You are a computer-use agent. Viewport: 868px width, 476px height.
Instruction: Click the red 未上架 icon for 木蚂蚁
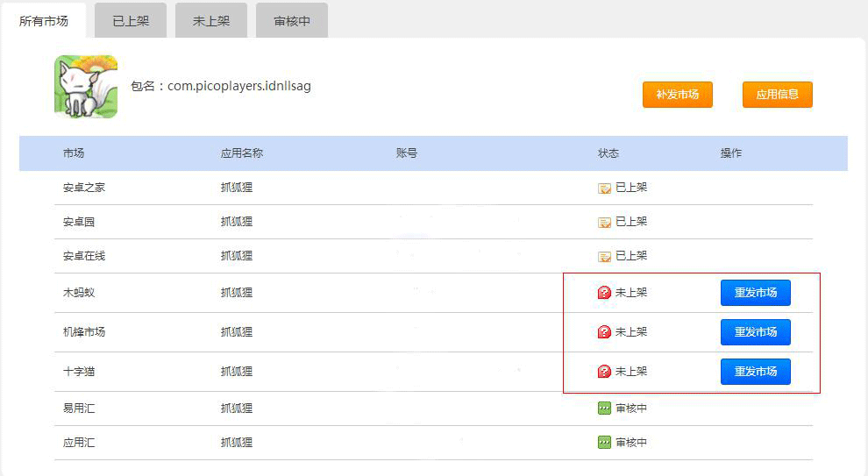point(604,292)
